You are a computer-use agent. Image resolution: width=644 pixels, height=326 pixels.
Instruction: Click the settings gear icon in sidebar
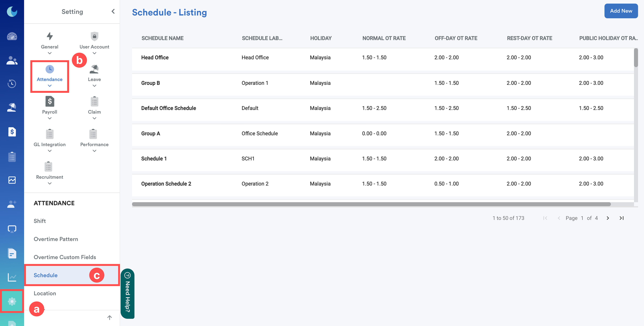[12, 301]
